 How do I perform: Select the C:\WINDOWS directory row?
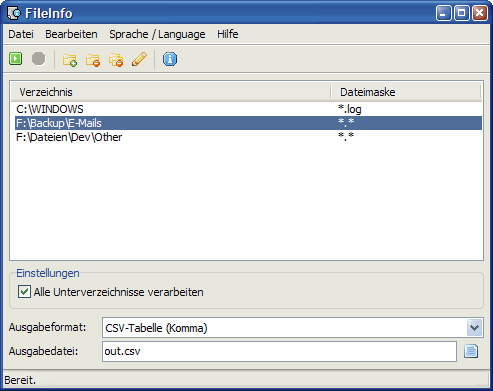[248, 109]
